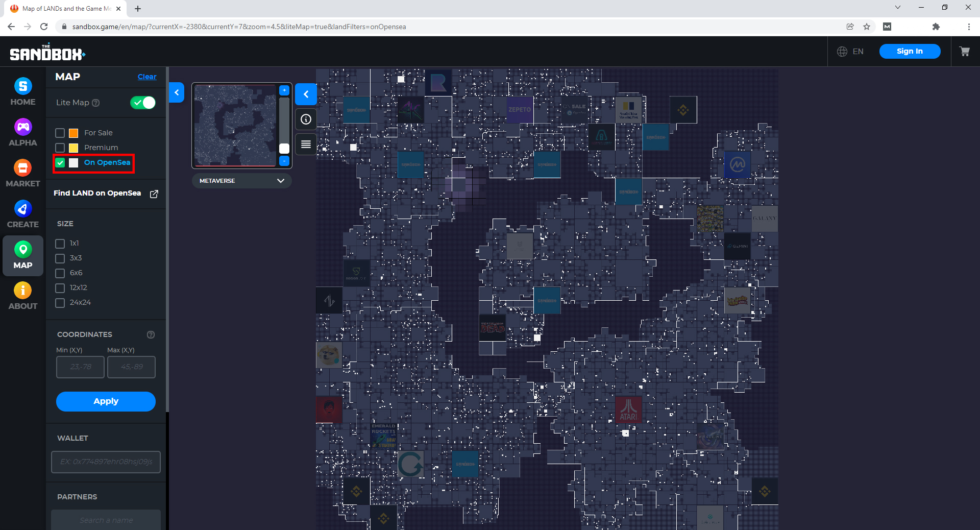The image size is (980, 530).
Task: Collapse the filter sidebar panel
Action: [177, 92]
